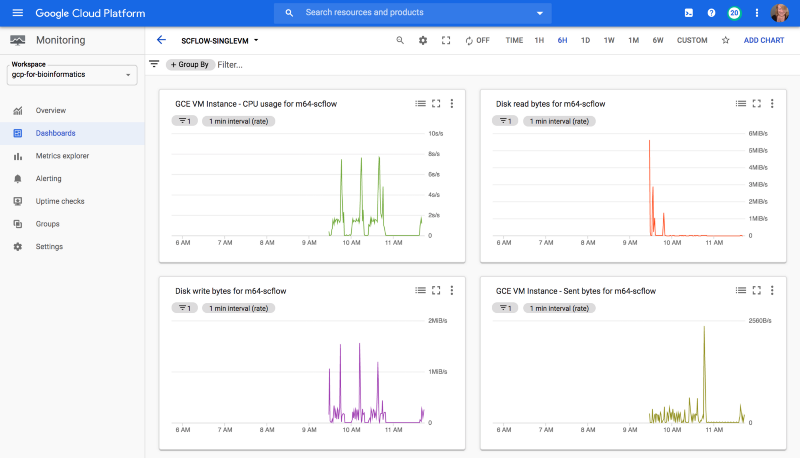Show legend for Disk read bytes chart

point(741,104)
